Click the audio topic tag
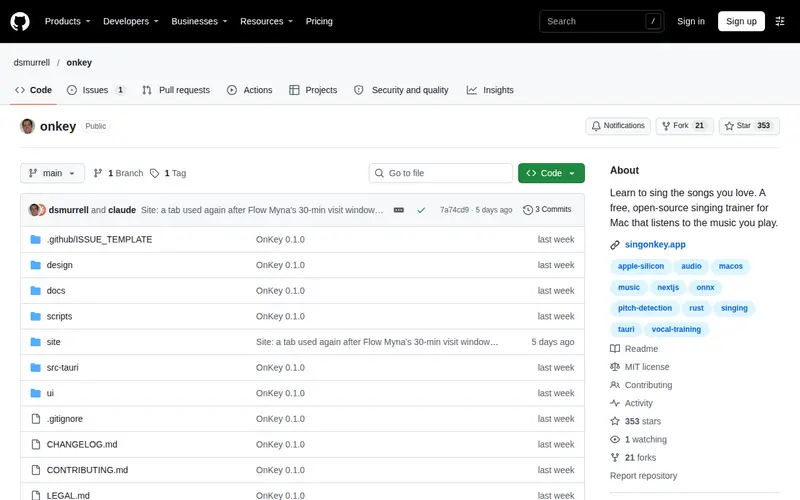This screenshot has width=800, height=500. click(x=691, y=266)
